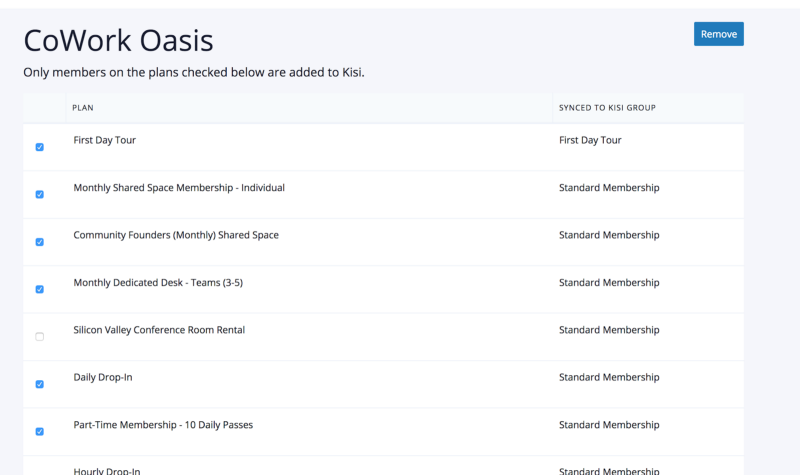Click the 'Only members on the plans' description text
The image size is (800, 475).
click(194, 72)
